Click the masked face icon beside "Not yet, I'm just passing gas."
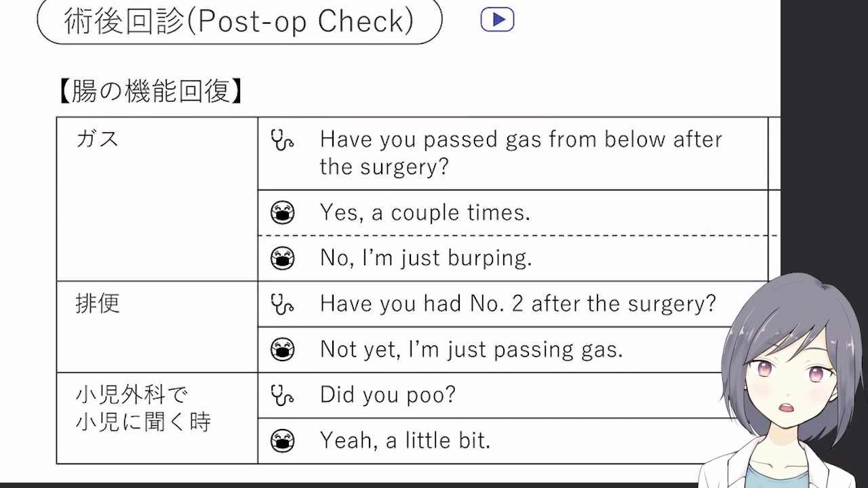This screenshot has height=488, width=868. pos(282,350)
